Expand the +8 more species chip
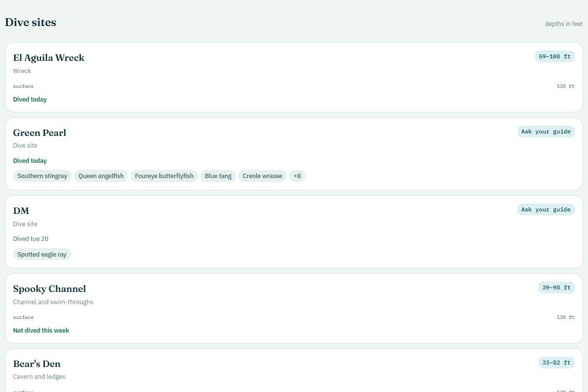The height and width of the screenshot is (392, 588). pos(297,176)
